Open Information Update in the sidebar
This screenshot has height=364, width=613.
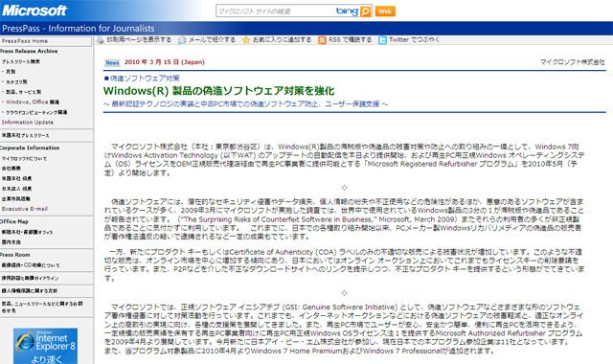click(x=28, y=123)
